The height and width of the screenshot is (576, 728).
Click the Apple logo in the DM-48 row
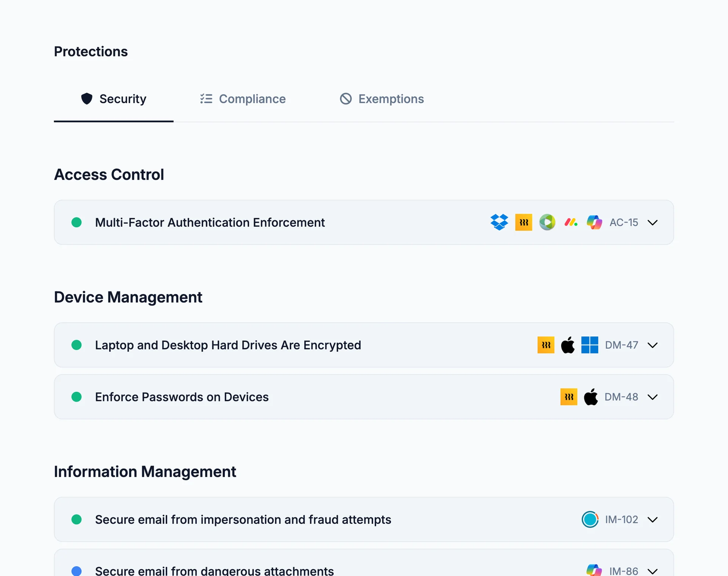pyautogui.click(x=591, y=397)
